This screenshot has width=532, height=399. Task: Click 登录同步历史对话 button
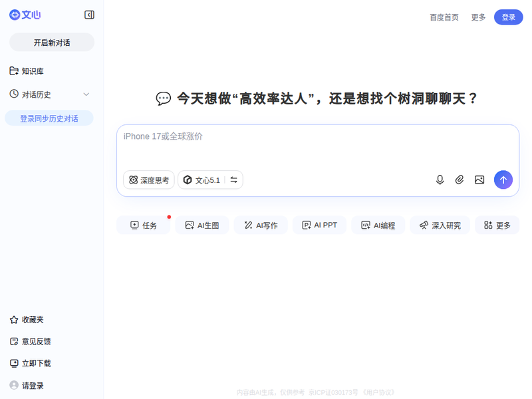pos(49,118)
